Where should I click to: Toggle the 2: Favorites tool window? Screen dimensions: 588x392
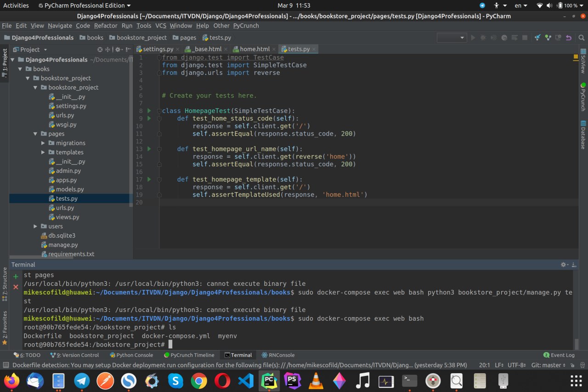[5, 328]
